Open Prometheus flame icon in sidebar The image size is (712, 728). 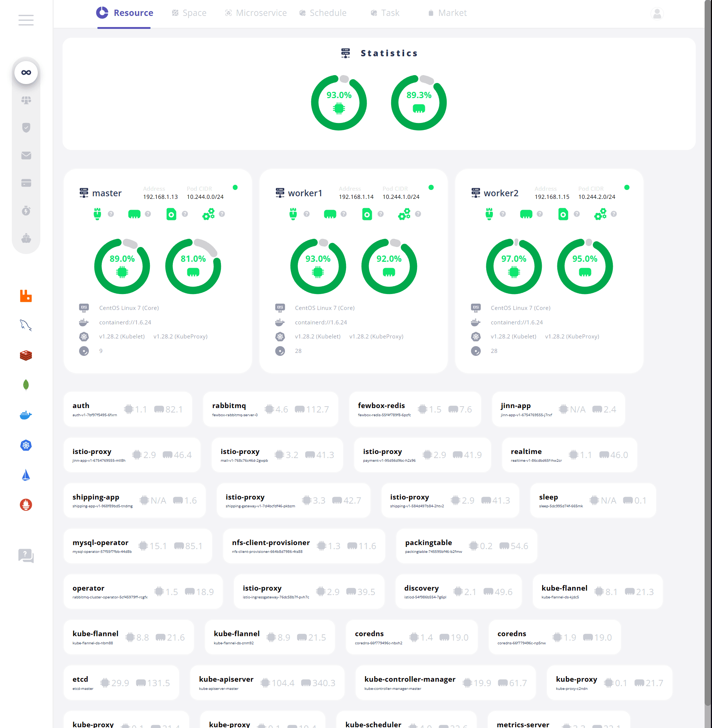click(26, 505)
